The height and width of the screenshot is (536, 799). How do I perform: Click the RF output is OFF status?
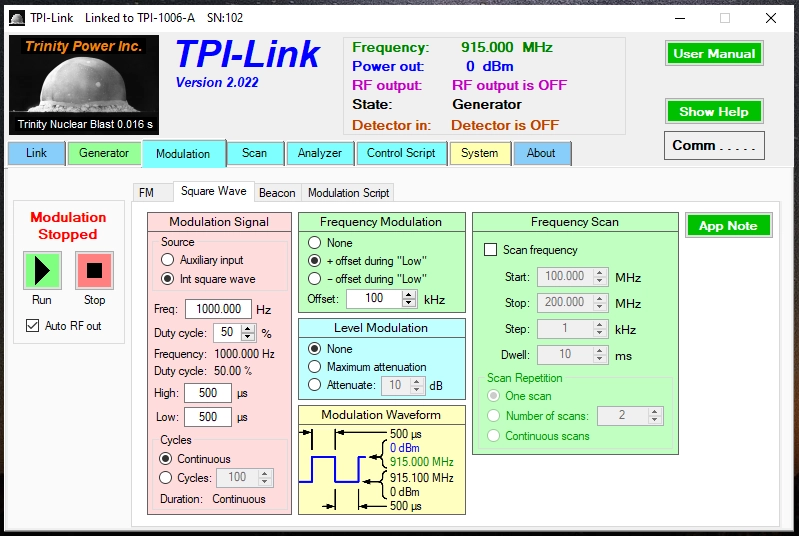[x=509, y=85]
